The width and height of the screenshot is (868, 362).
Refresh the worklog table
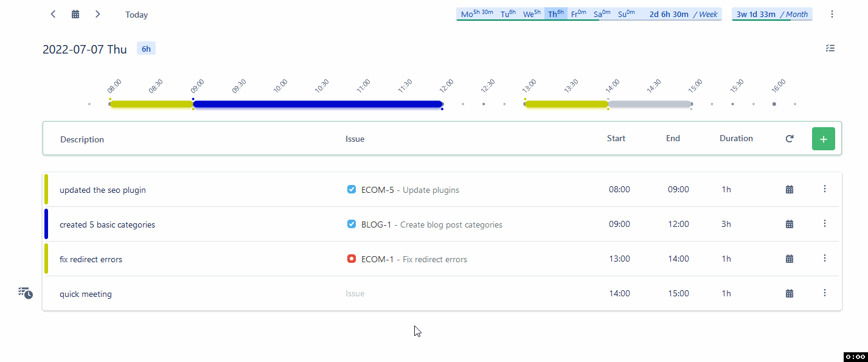coord(789,138)
